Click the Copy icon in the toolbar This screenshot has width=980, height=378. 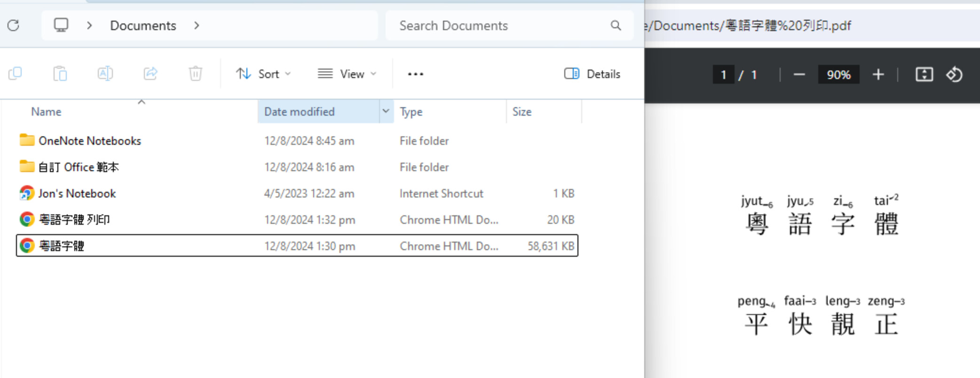[15, 74]
